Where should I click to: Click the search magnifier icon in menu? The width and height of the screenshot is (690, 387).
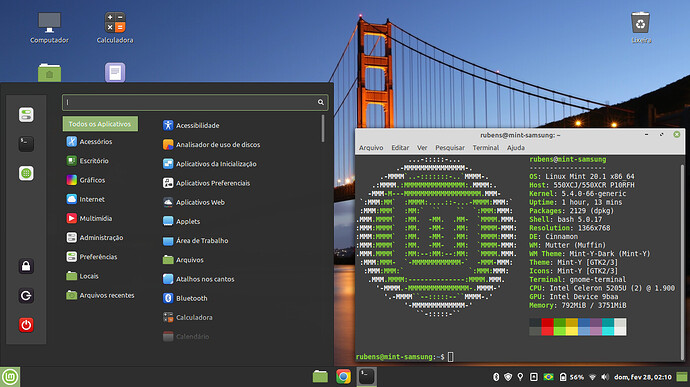pyautogui.click(x=321, y=102)
